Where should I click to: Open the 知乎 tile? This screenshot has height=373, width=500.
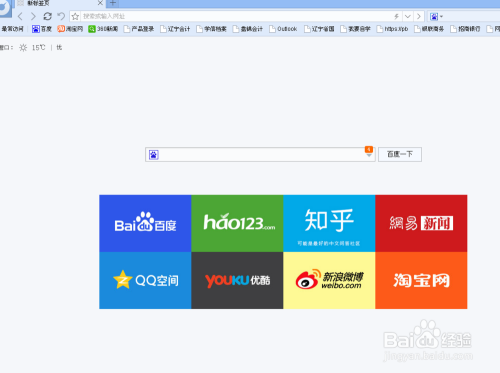tap(329, 223)
